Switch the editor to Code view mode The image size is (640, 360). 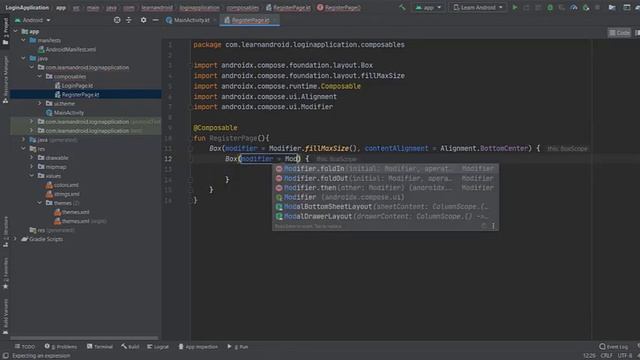coord(619,33)
